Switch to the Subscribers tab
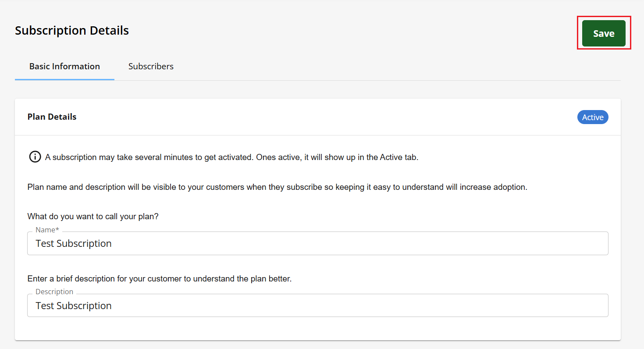644x349 pixels. [x=151, y=67]
